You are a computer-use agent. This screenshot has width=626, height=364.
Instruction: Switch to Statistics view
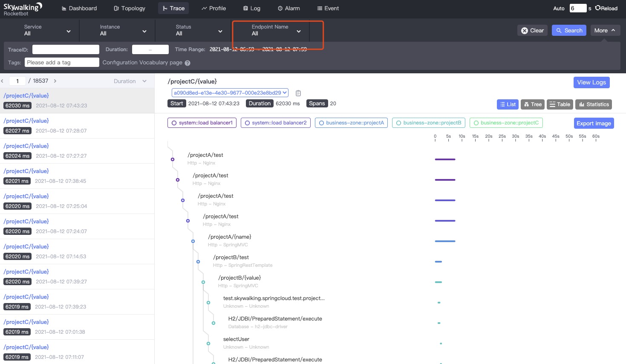[x=594, y=104]
